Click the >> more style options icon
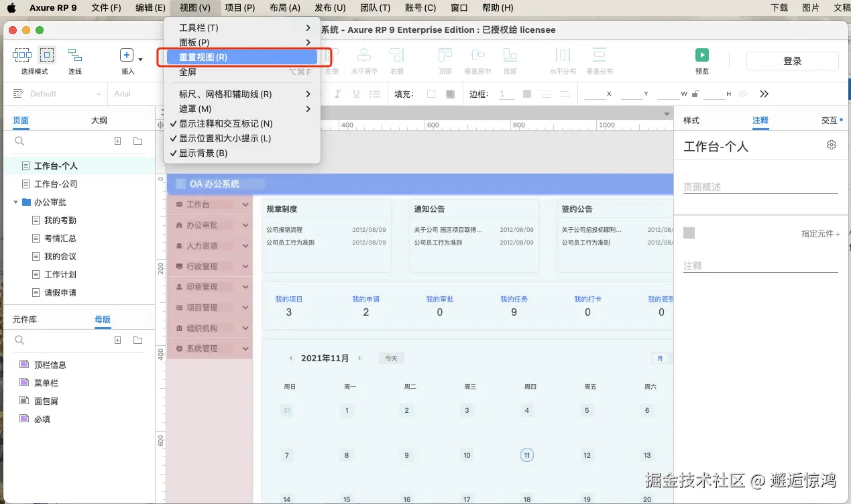Image resolution: width=851 pixels, height=504 pixels. pos(764,94)
